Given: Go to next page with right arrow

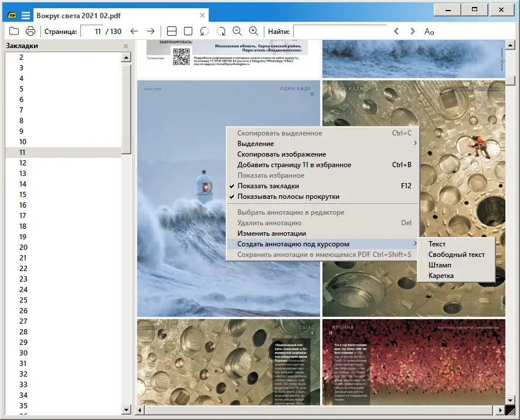Looking at the screenshot, I should [151, 31].
